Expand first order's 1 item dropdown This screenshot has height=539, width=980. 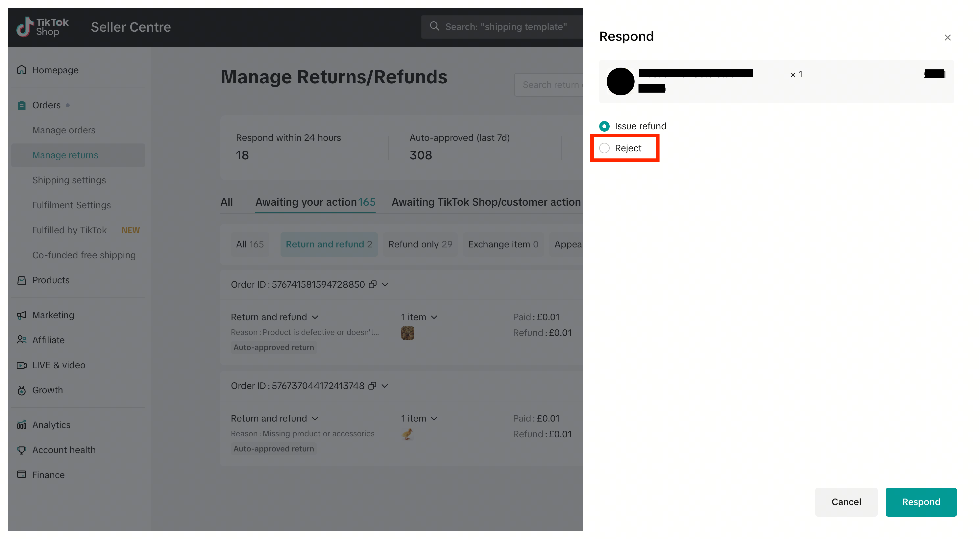click(434, 317)
